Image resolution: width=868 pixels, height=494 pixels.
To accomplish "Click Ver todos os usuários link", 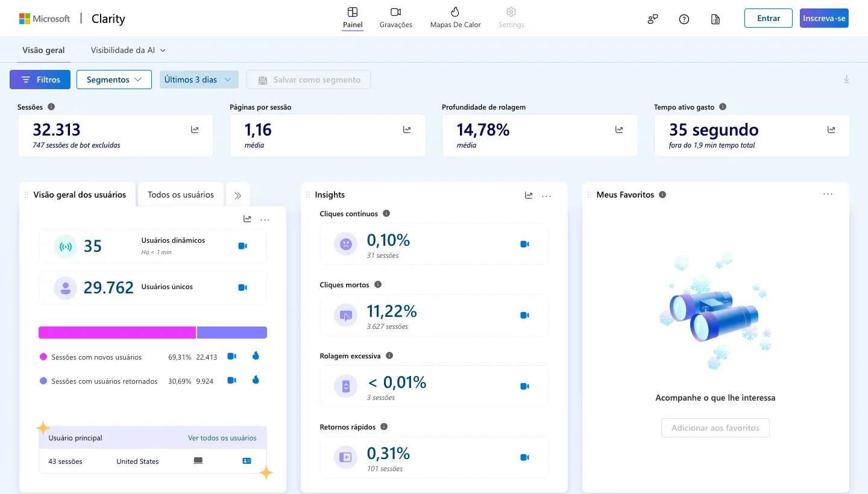I will [222, 438].
